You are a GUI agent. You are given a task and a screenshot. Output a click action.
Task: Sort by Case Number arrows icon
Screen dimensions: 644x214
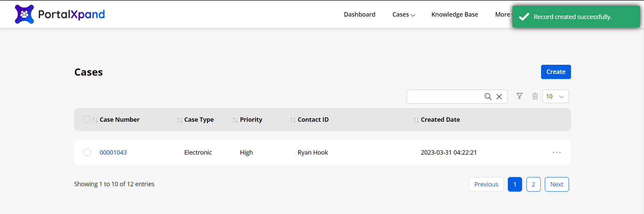pos(95,120)
